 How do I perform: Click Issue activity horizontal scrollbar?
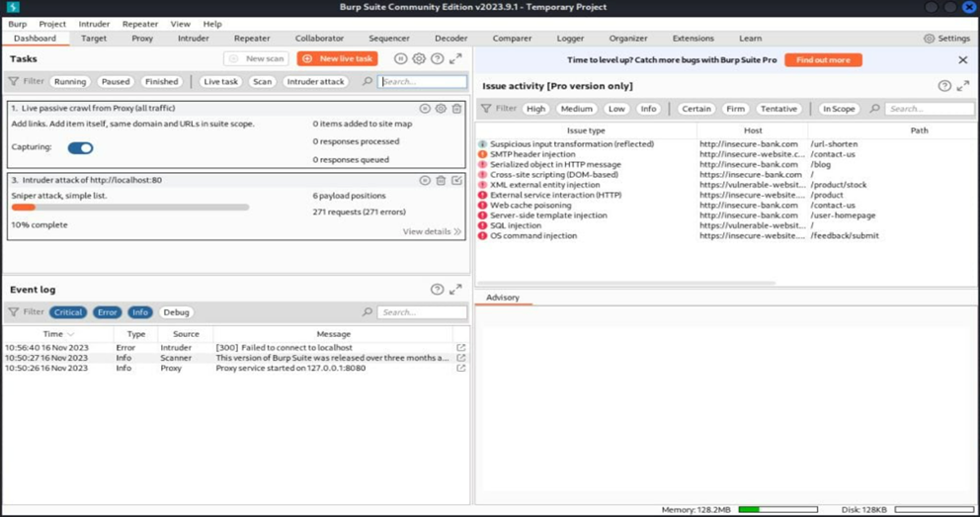(627, 283)
